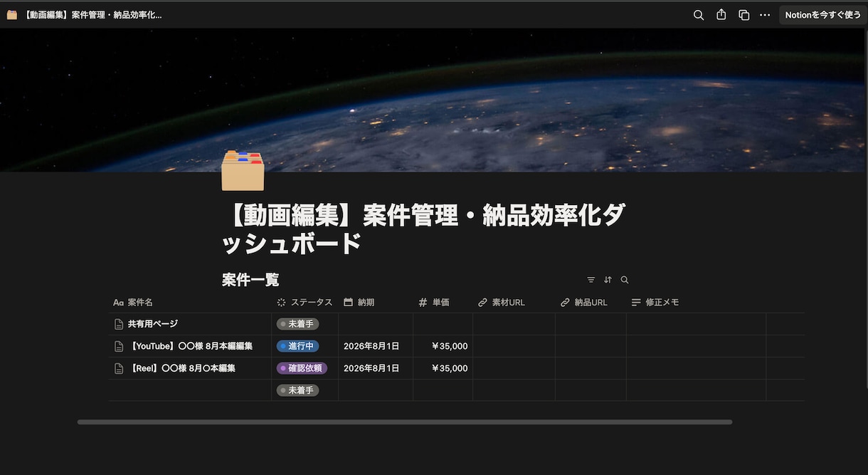The height and width of the screenshot is (475, 868).
Task: Click page icon beside 【YouTube】 row
Action: [x=119, y=346]
